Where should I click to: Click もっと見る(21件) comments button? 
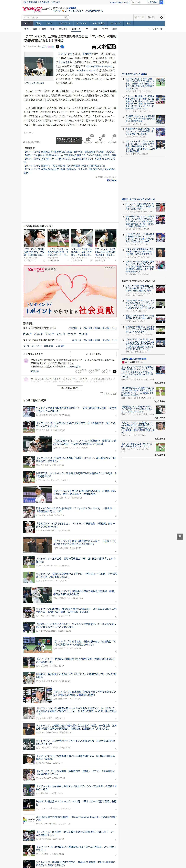[x=70, y=388]
